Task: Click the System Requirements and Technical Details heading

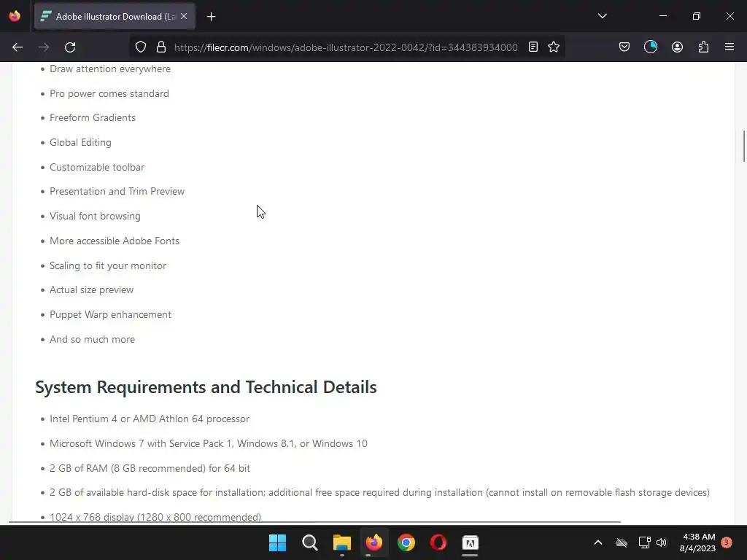Action: (x=206, y=387)
